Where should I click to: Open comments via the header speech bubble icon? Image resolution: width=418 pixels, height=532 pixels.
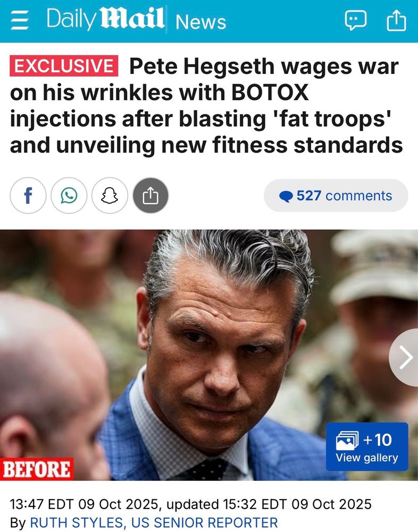tap(356, 20)
